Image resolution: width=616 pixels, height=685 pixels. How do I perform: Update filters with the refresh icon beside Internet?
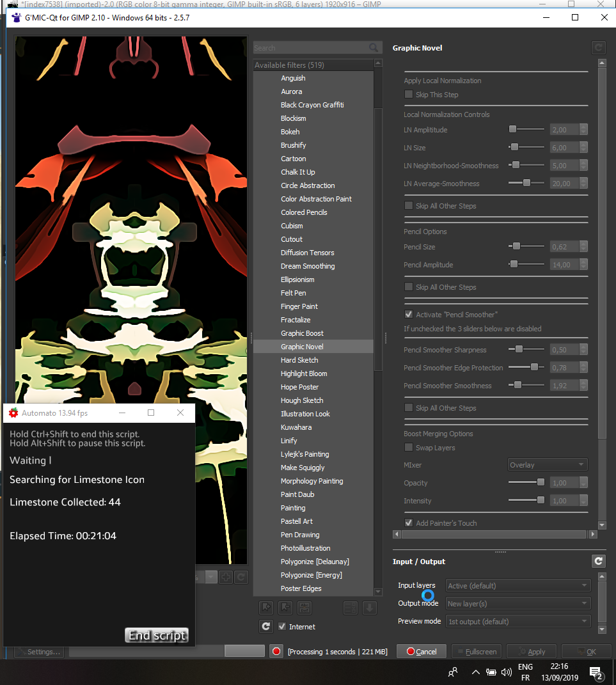pyautogui.click(x=266, y=626)
